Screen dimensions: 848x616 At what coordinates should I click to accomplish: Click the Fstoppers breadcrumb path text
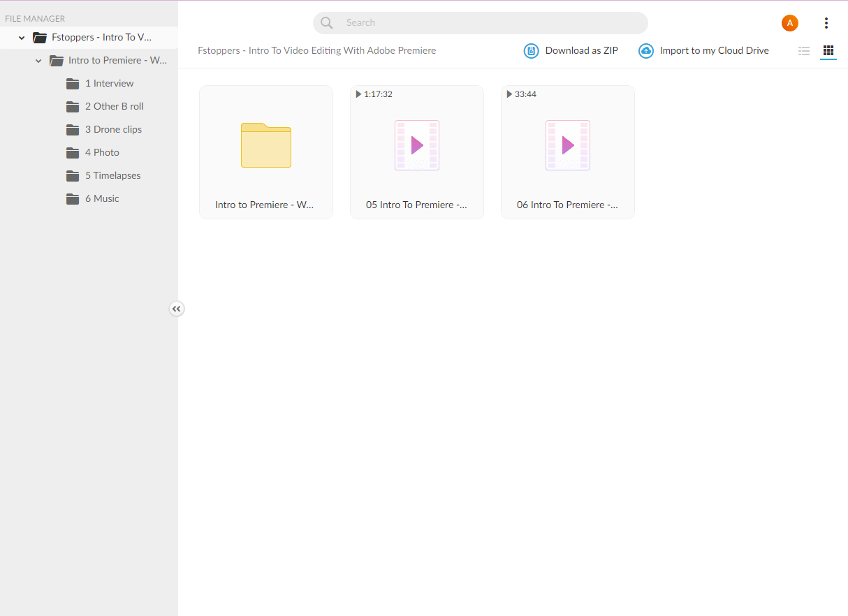317,50
